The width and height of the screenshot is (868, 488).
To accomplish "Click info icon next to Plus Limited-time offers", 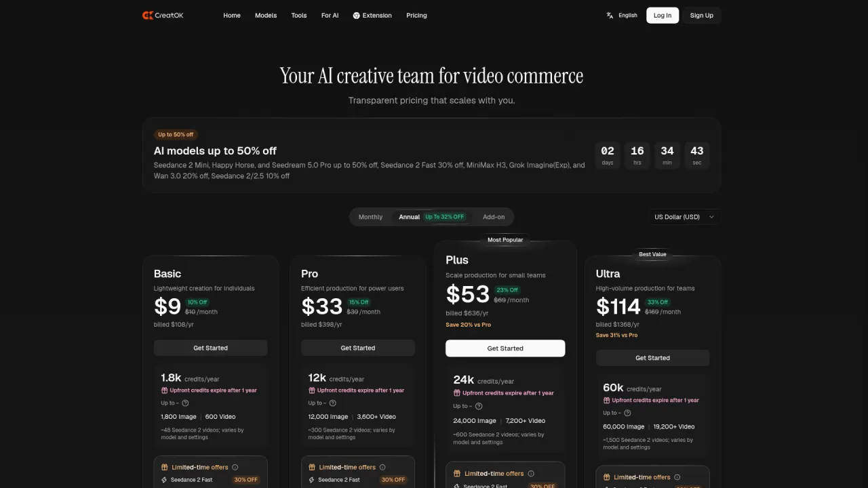I will [531, 474].
